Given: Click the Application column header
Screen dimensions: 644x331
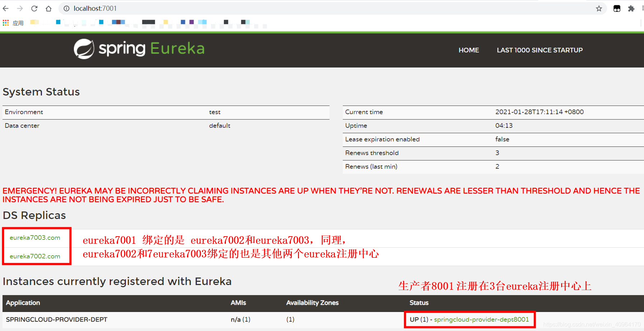Looking at the screenshot, I should (x=23, y=303).
